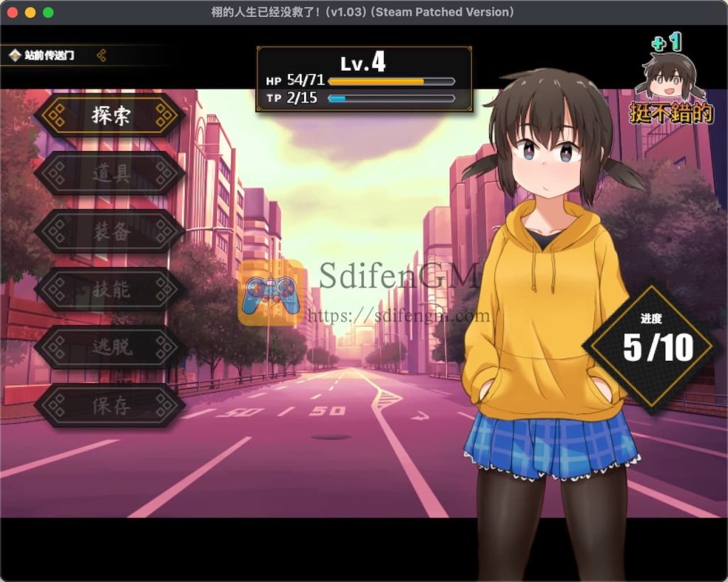Click the Lv.4 level display

363,63
